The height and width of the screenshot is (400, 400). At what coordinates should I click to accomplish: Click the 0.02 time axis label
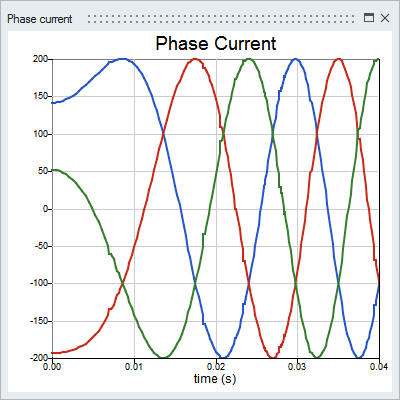pyautogui.click(x=216, y=367)
